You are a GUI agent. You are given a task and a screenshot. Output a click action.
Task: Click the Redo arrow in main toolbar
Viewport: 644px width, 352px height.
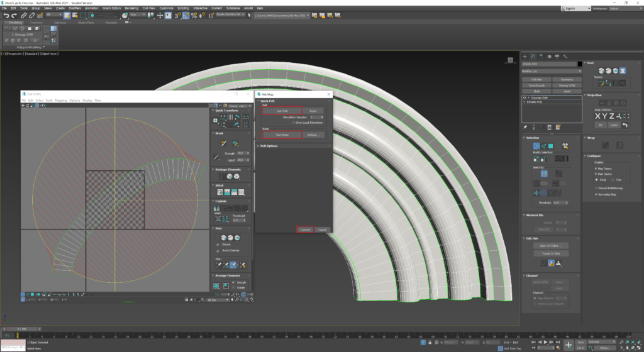pos(13,15)
